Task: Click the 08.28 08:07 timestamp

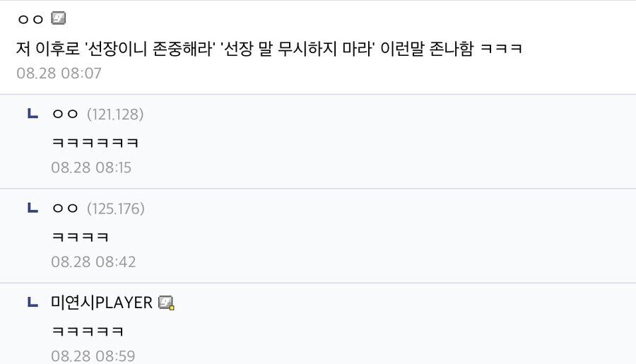Action: click(x=59, y=73)
